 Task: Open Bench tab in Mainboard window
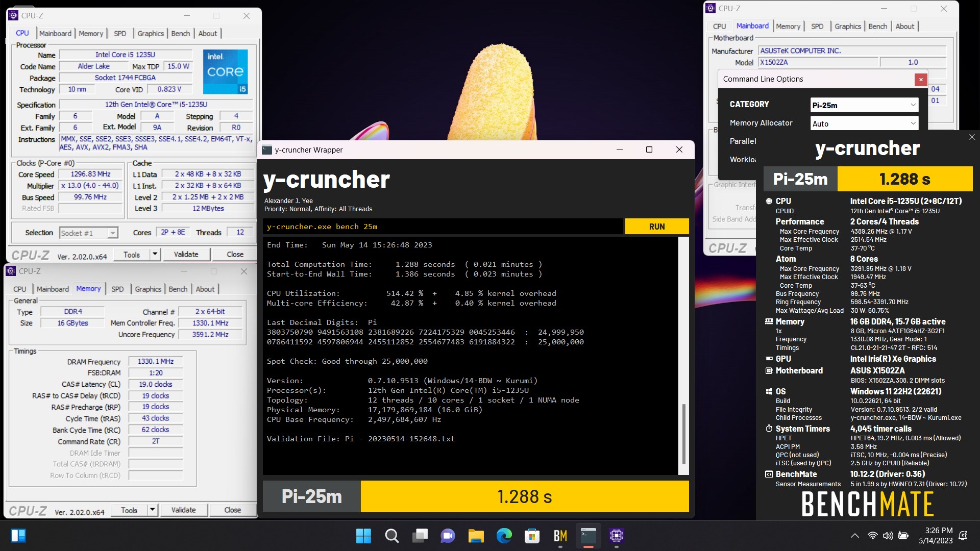[x=878, y=26]
